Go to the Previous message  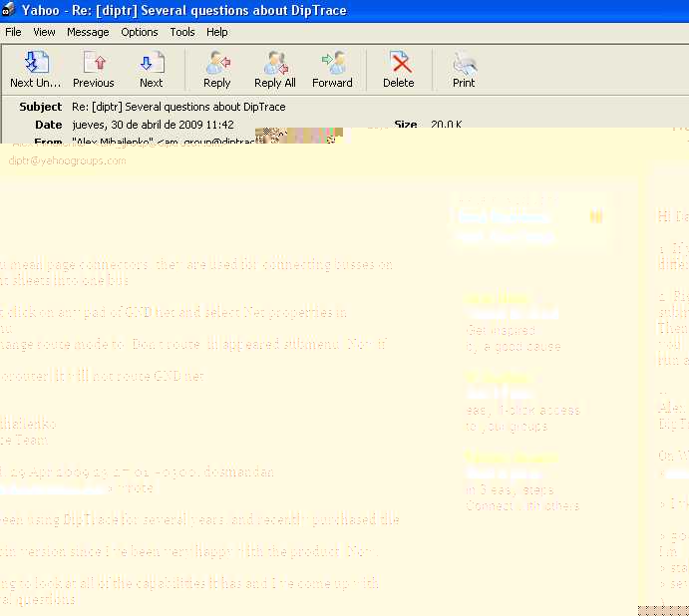93,69
